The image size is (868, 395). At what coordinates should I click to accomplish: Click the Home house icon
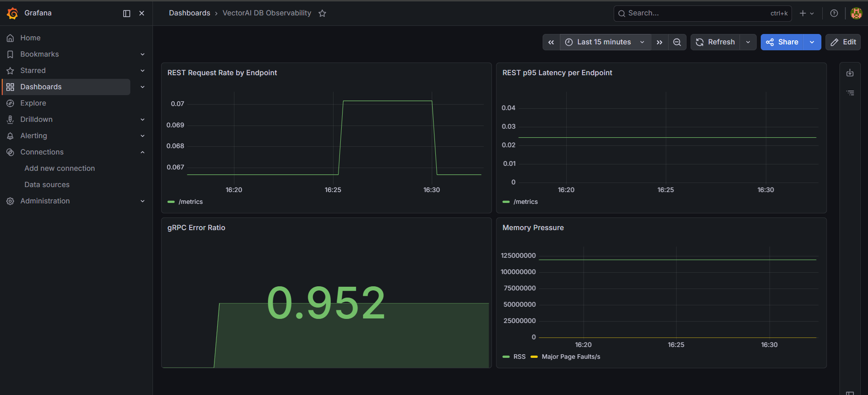(10, 38)
